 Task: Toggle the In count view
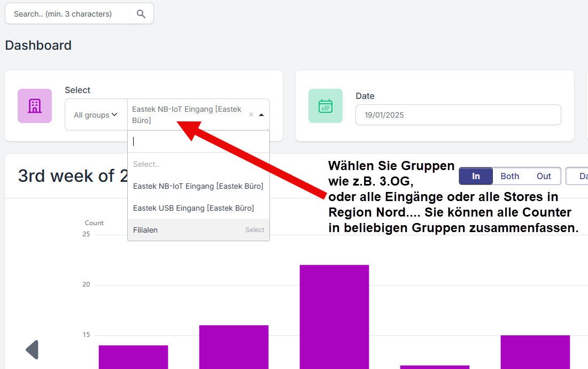coord(476,176)
